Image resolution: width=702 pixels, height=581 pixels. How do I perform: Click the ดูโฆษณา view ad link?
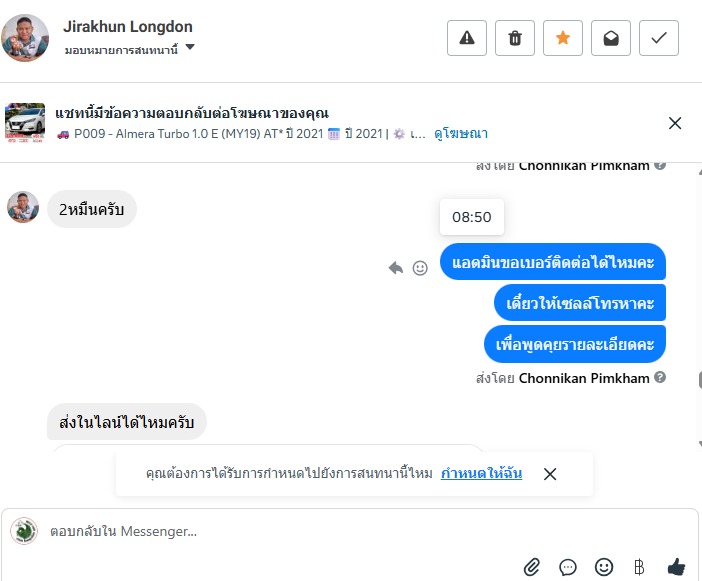click(x=461, y=133)
